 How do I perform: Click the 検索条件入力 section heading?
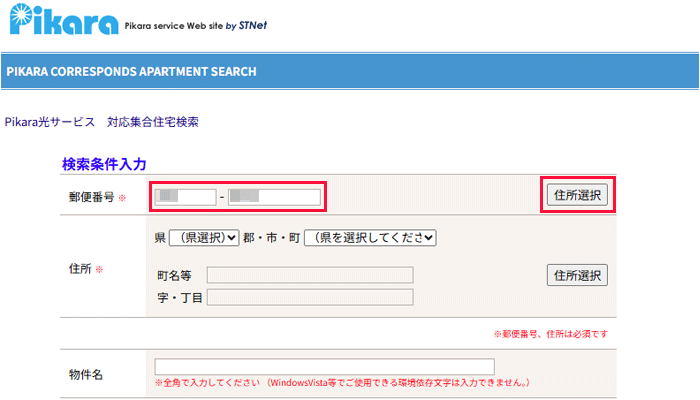105,163
